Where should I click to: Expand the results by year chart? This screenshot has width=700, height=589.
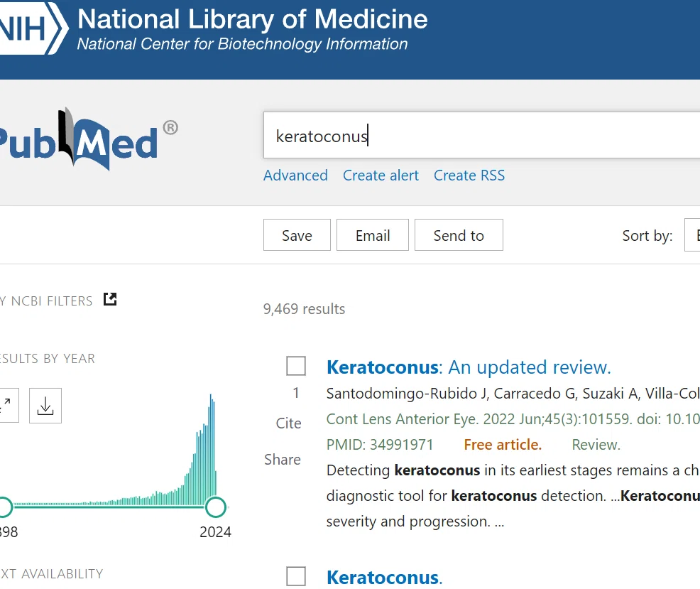pos(6,406)
